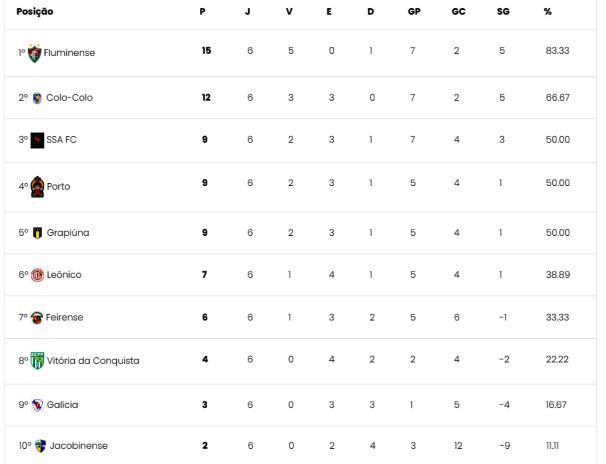Click the % percentage column header

click(x=548, y=12)
